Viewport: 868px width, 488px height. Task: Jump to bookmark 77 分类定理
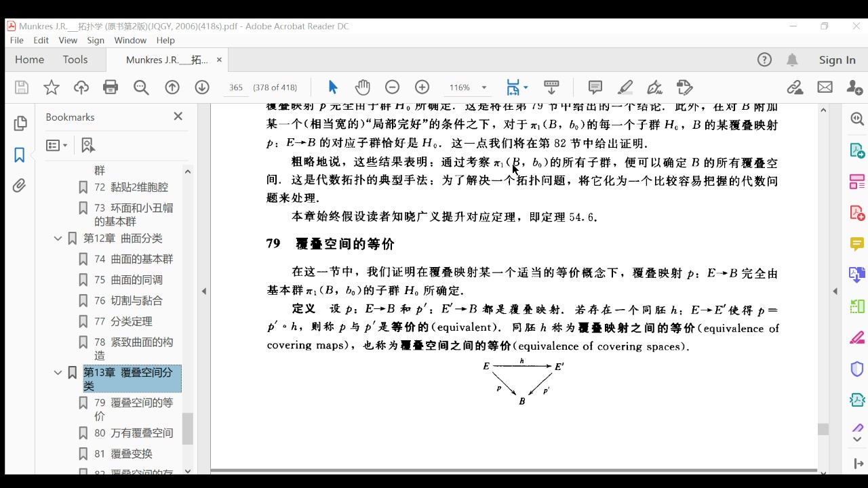tap(123, 322)
